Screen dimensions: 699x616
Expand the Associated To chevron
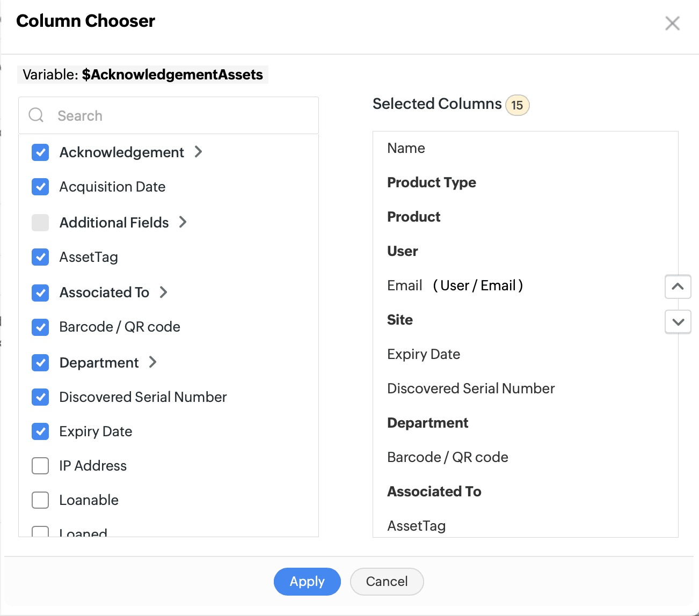click(x=164, y=292)
